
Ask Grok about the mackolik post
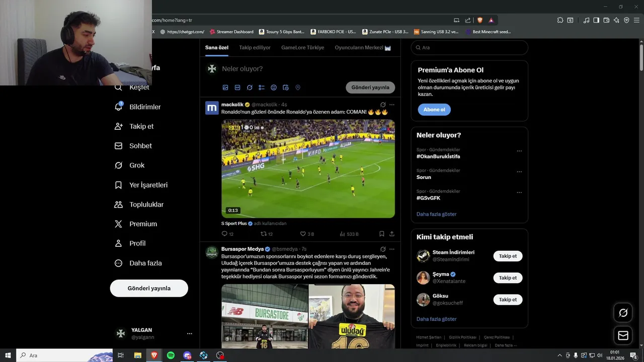click(383, 105)
